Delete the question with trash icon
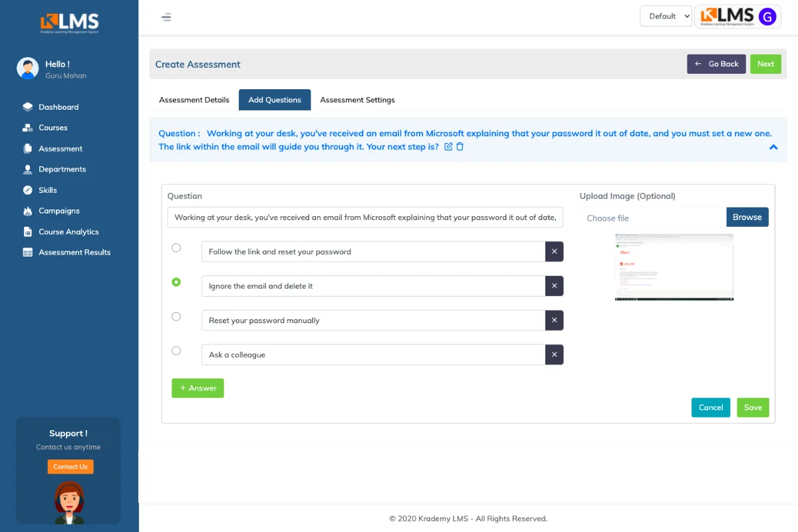This screenshot has height=532, width=798. click(x=460, y=146)
